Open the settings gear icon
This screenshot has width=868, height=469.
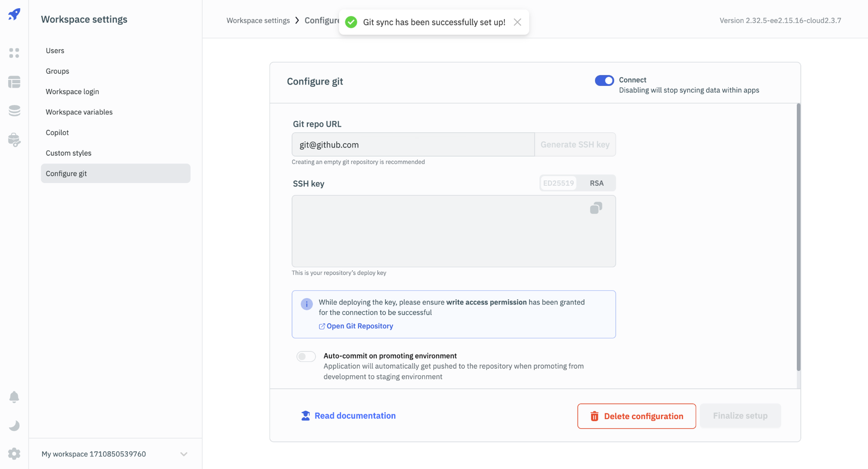coord(14,454)
